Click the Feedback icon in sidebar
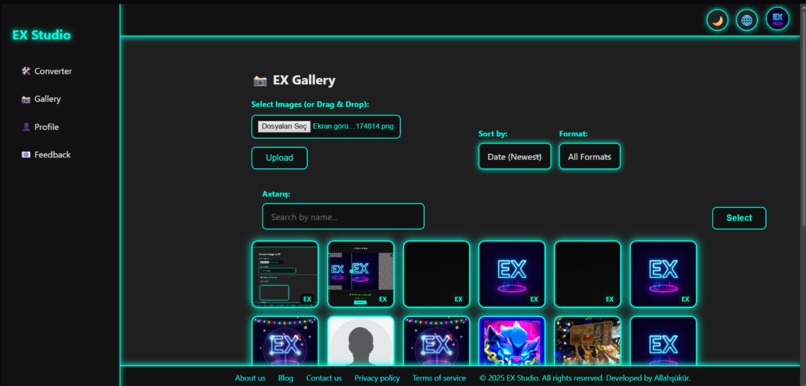 tap(26, 155)
